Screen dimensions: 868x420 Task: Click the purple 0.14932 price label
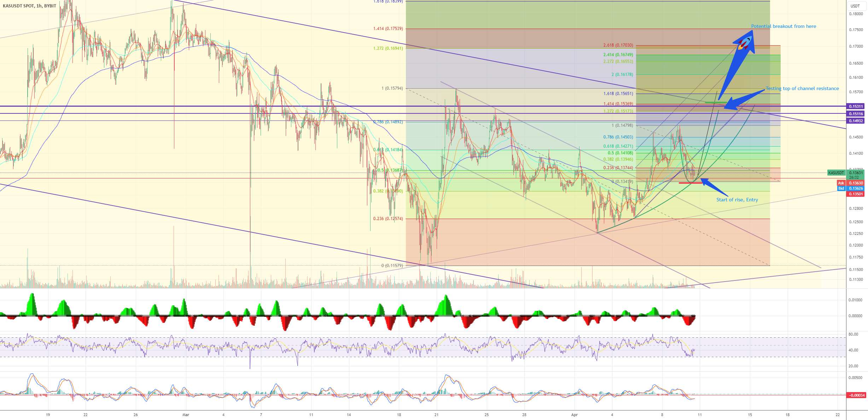pyautogui.click(x=856, y=121)
